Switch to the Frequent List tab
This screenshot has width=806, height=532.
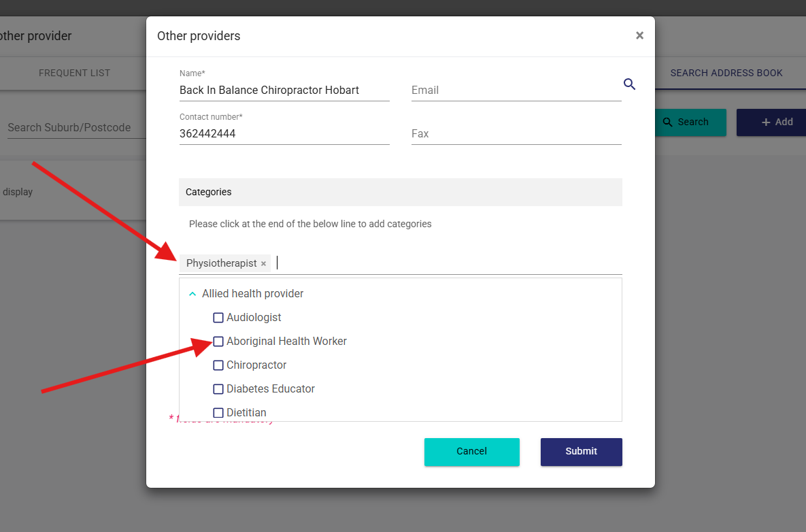pyautogui.click(x=74, y=73)
